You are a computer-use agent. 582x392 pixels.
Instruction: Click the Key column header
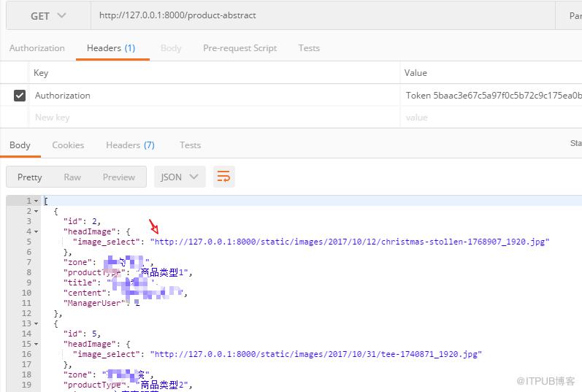click(41, 73)
